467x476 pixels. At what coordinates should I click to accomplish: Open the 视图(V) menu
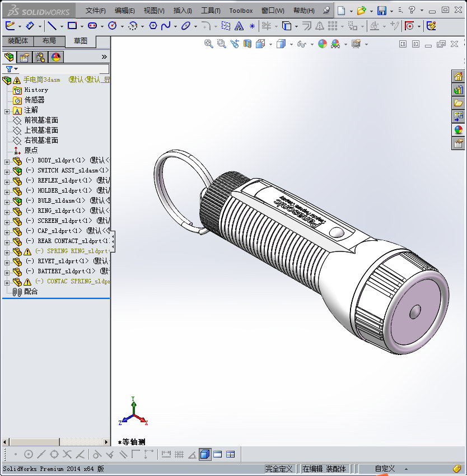pyautogui.click(x=154, y=11)
